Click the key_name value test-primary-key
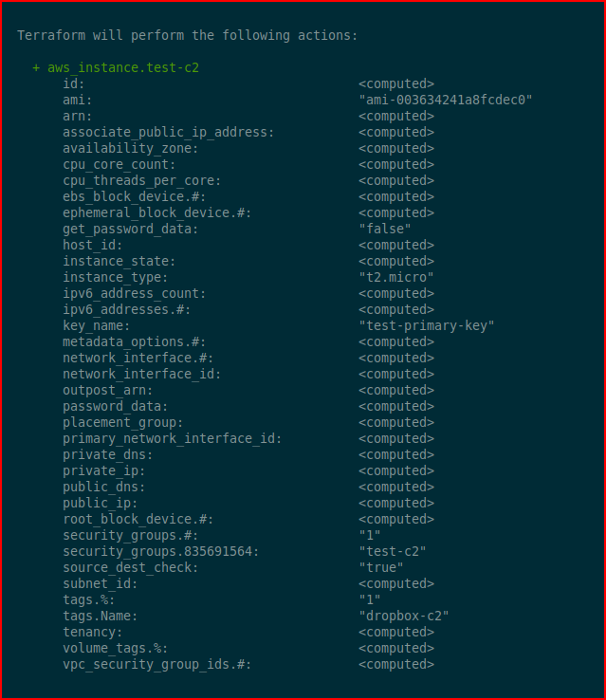Viewport: 606px width, 700px height. click(427, 326)
